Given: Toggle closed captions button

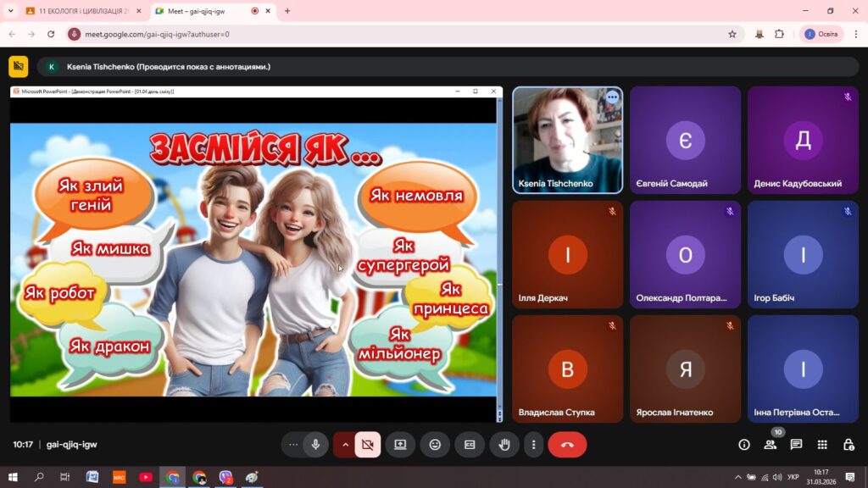Looking at the screenshot, I should pos(469,445).
